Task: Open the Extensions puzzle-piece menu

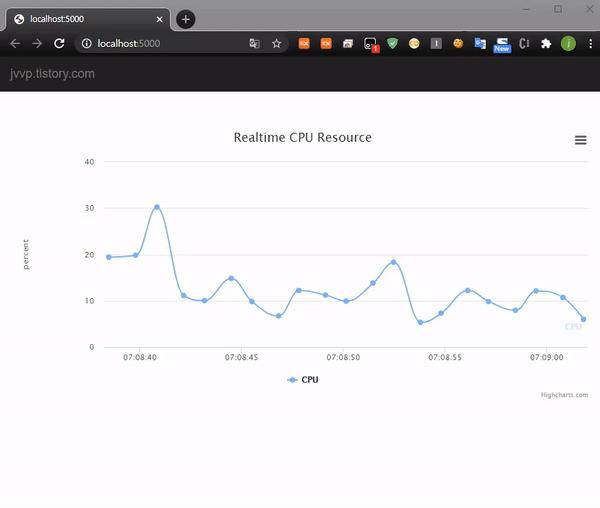Action: coord(546,44)
